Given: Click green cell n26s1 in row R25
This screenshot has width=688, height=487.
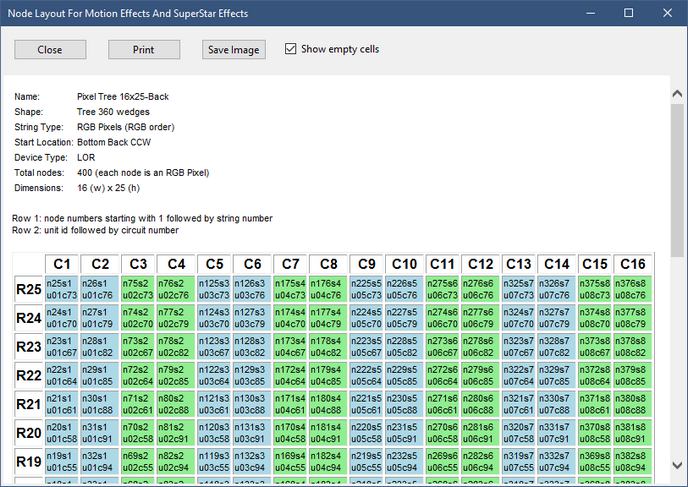Looking at the screenshot, I should click(100, 290).
